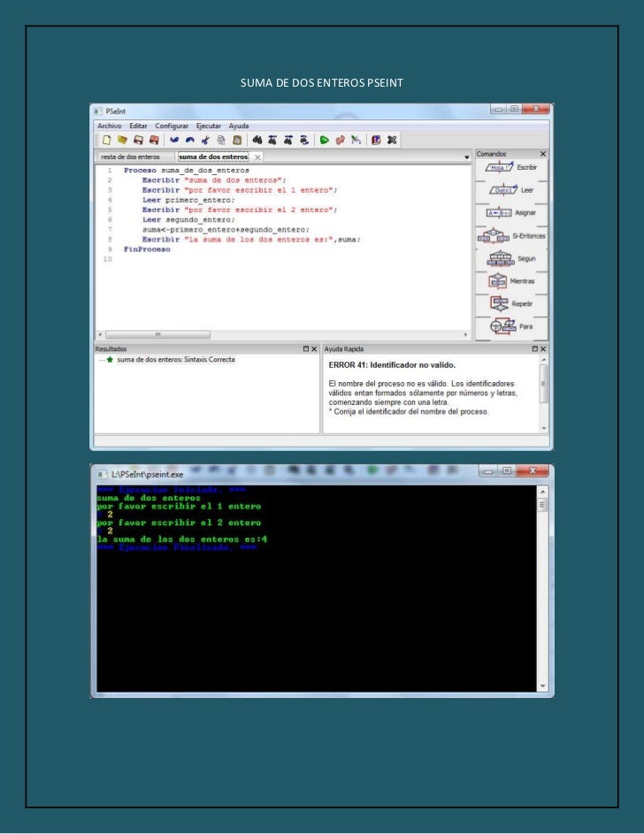Insert the Segun command
The width and height of the screenshot is (644, 834).
[511, 258]
